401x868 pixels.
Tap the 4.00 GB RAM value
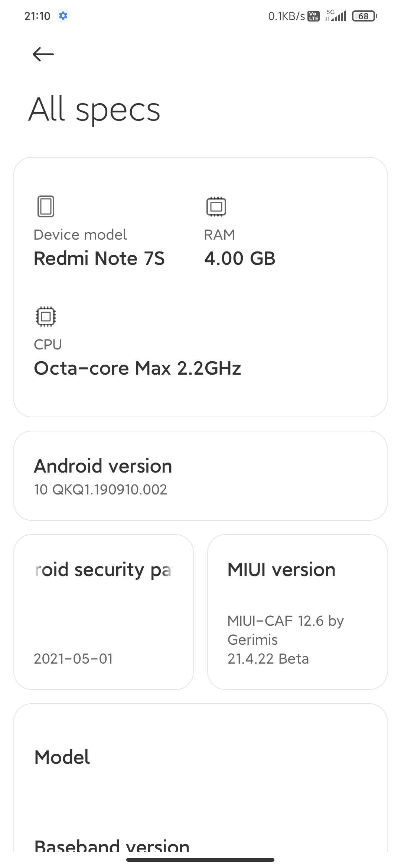point(240,259)
